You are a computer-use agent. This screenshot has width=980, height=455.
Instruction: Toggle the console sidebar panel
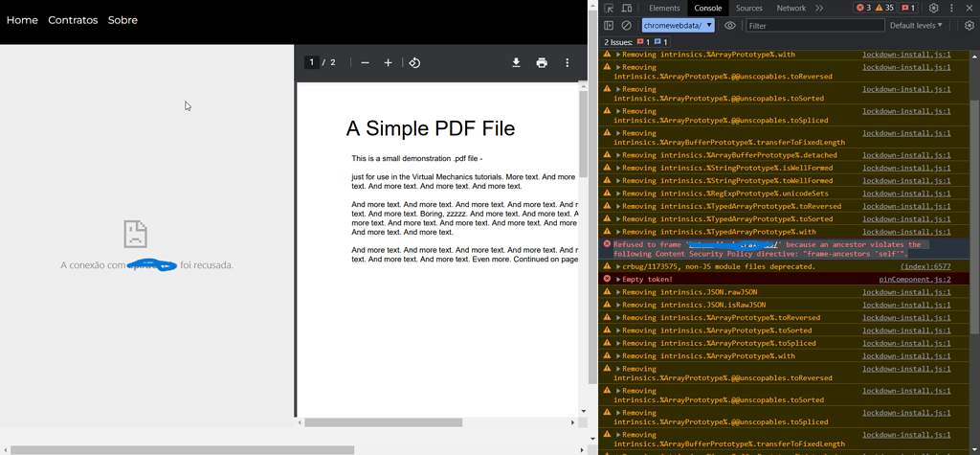609,26
